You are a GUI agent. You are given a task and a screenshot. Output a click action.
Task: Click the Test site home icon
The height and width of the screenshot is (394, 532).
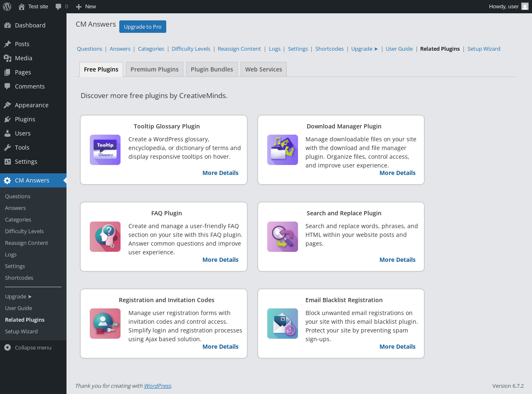pyautogui.click(x=22, y=7)
